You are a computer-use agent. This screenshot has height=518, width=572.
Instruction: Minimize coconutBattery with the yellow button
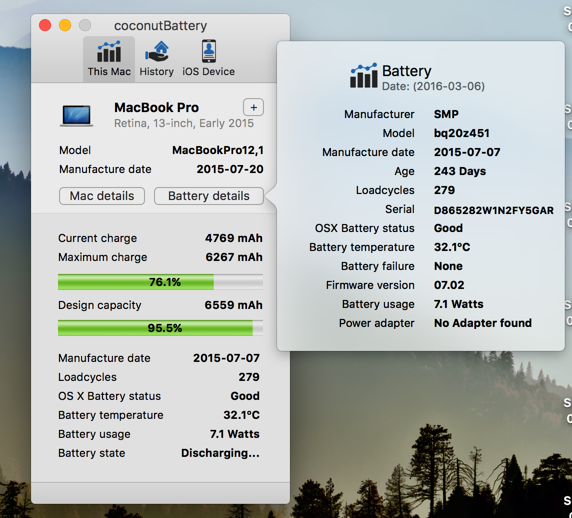pos(65,25)
